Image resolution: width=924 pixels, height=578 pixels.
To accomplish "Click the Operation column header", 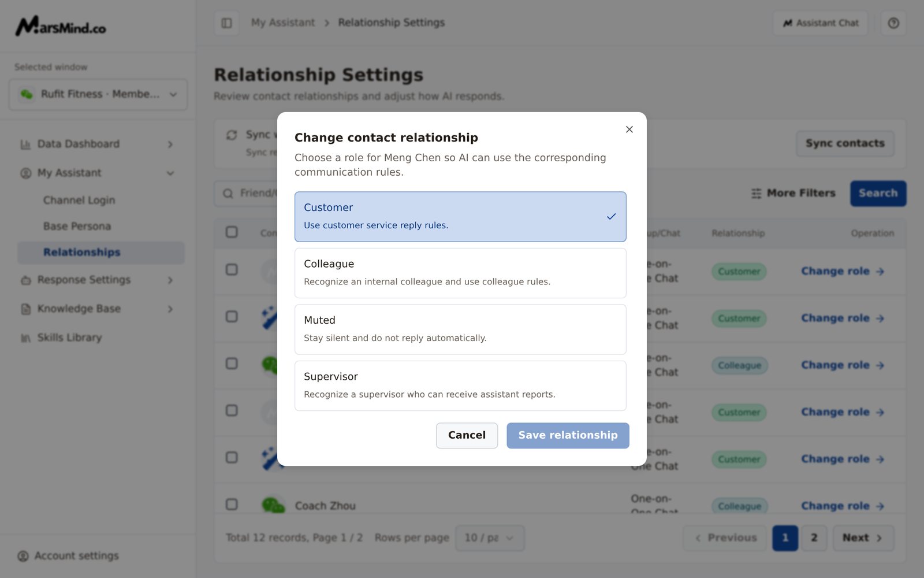I will tap(872, 233).
